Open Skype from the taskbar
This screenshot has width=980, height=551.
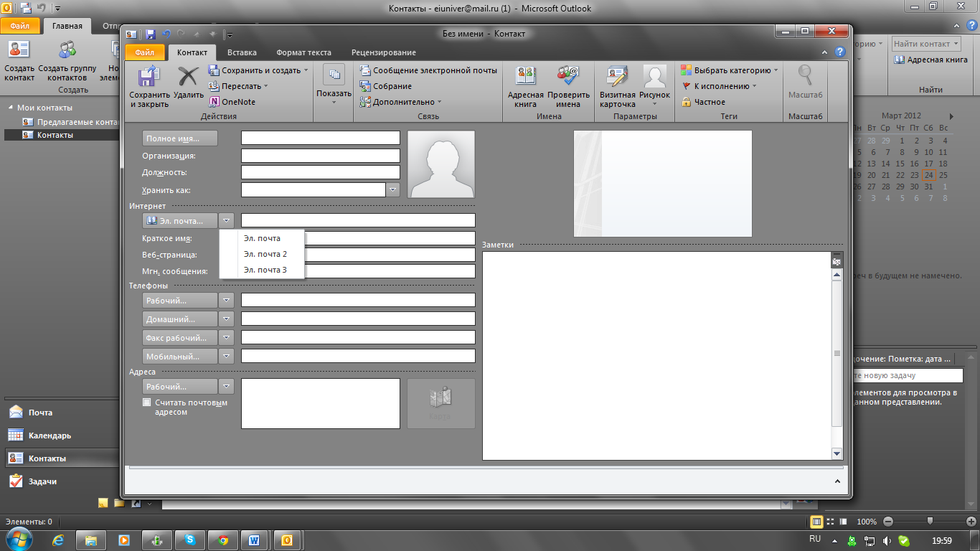[x=190, y=540]
